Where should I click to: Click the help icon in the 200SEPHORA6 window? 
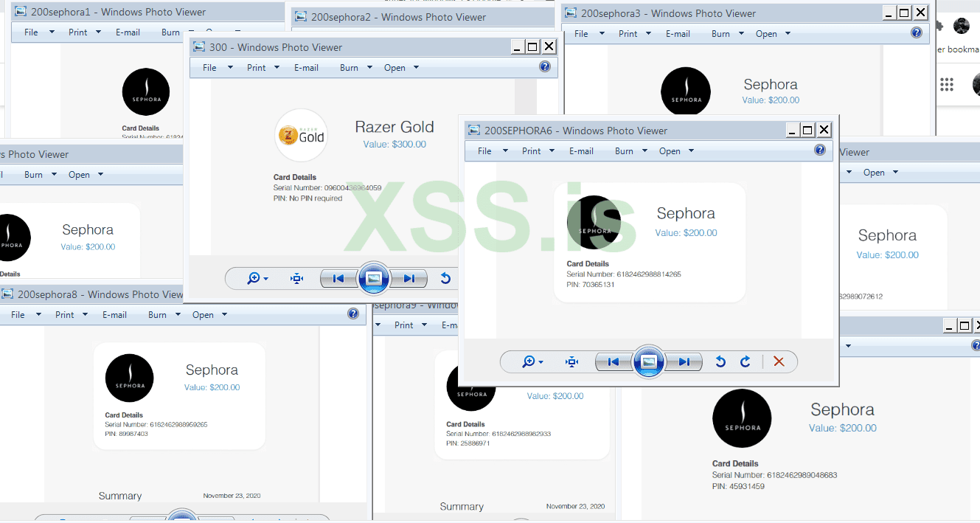point(820,150)
